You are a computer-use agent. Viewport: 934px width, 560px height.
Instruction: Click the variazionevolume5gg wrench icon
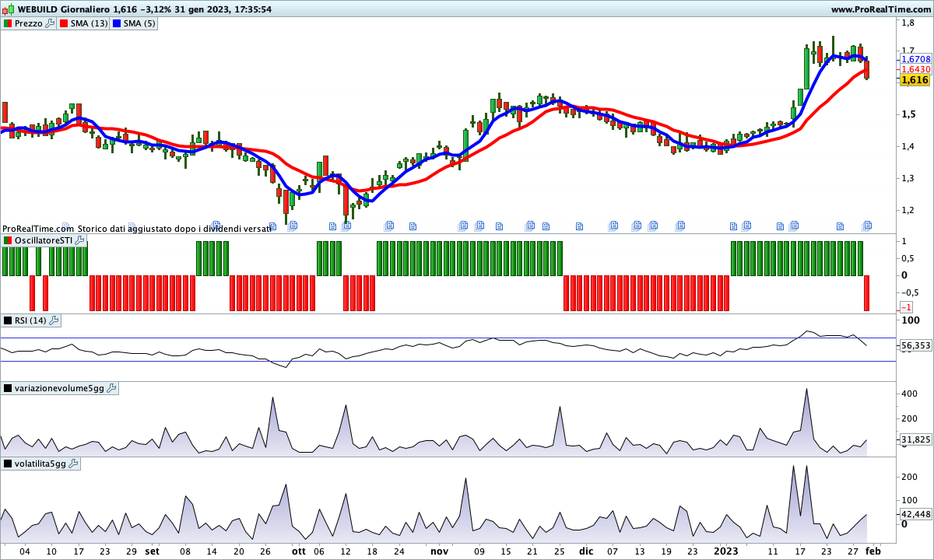coord(111,388)
